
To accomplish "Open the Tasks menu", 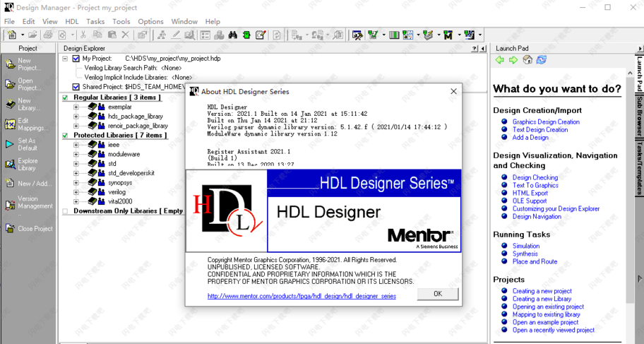I will pyautogui.click(x=95, y=21).
